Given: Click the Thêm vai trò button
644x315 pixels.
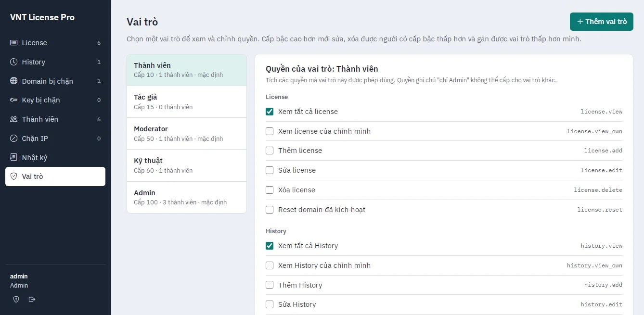Looking at the screenshot, I should coord(602,22).
